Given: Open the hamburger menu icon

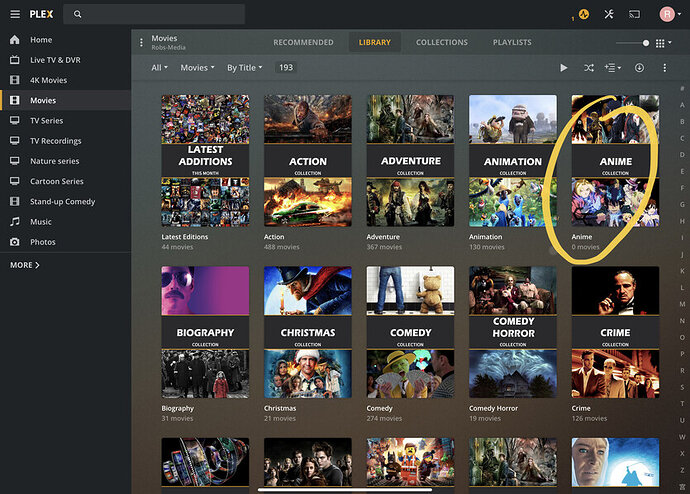Looking at the screenshot, I should pos(15,14).
